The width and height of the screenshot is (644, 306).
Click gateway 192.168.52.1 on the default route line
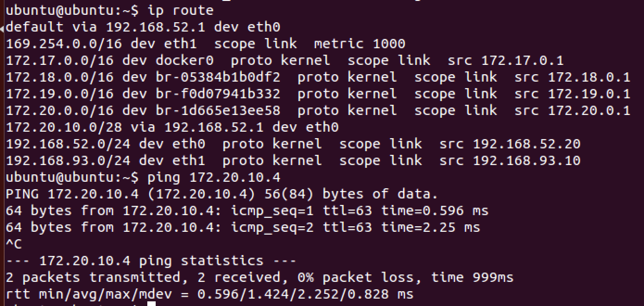155,27
